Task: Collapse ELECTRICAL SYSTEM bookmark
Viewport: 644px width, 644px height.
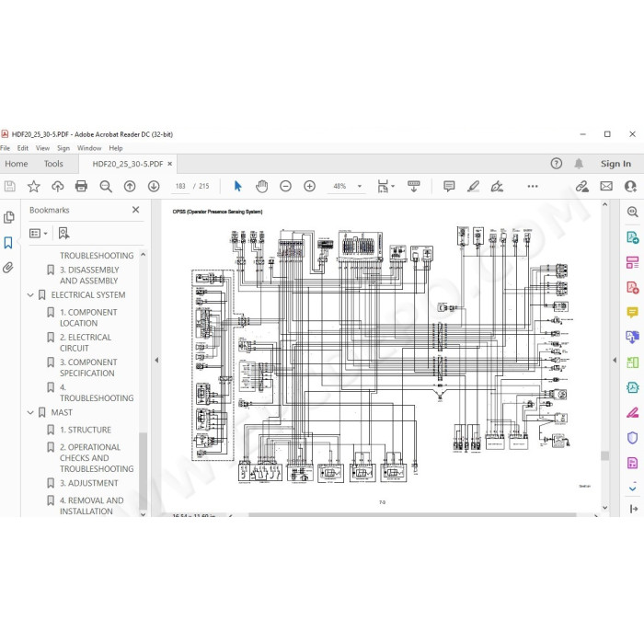Action: point(30,295)
